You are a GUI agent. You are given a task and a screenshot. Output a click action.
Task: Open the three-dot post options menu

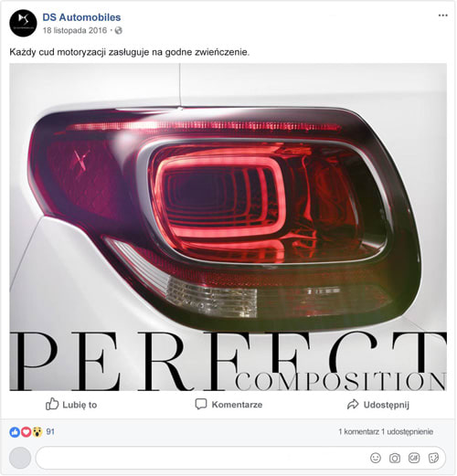(442, 16)
